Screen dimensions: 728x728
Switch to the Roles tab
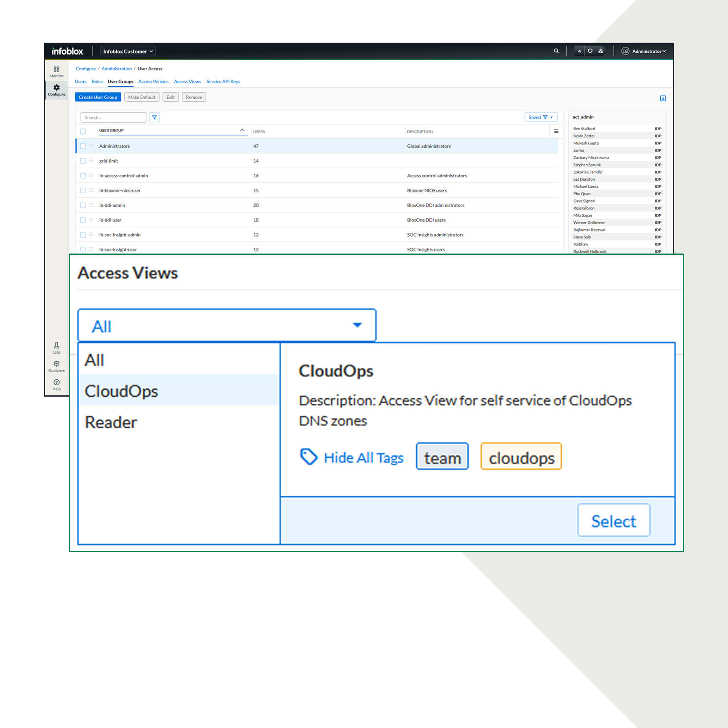click(x=97, y=82)
